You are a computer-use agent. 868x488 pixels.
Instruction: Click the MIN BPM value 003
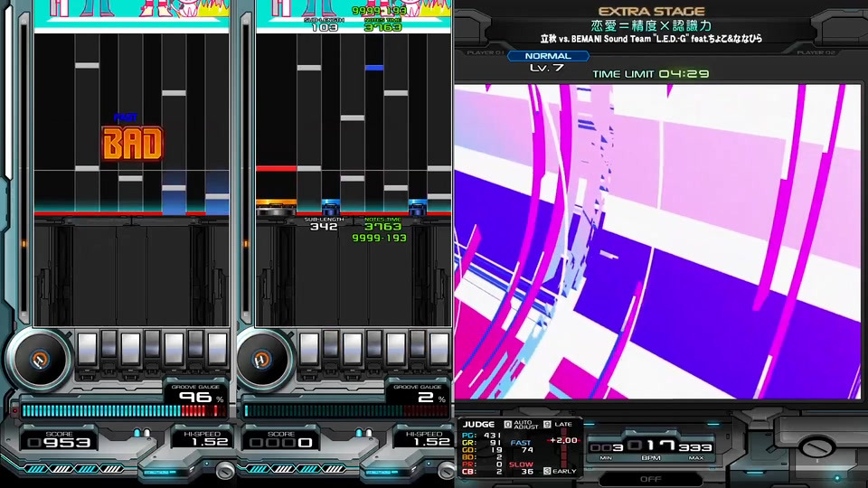pos(606,447)
